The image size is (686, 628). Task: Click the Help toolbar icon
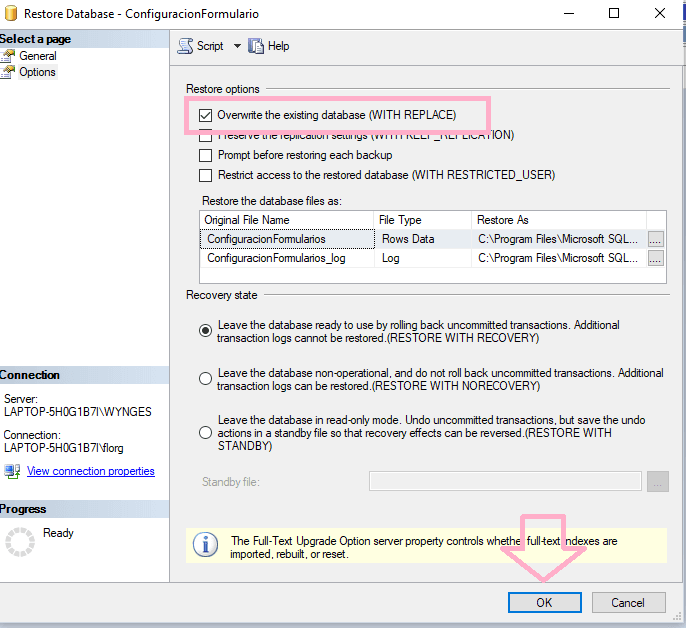(x=256, y=46)
